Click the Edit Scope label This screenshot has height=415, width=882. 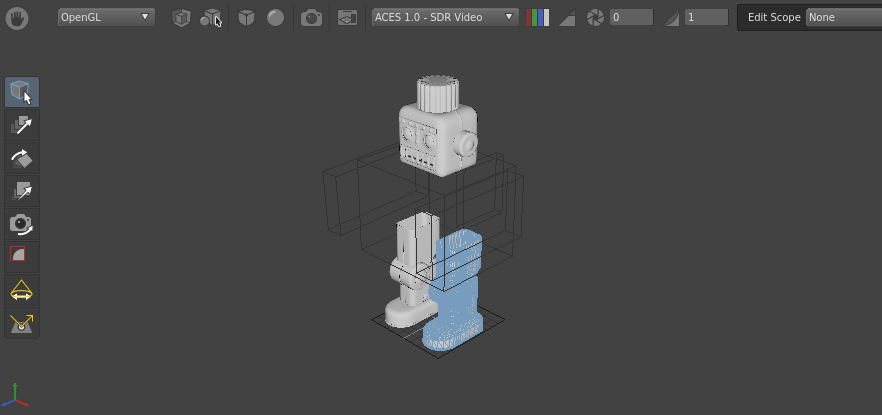[774, 17]
